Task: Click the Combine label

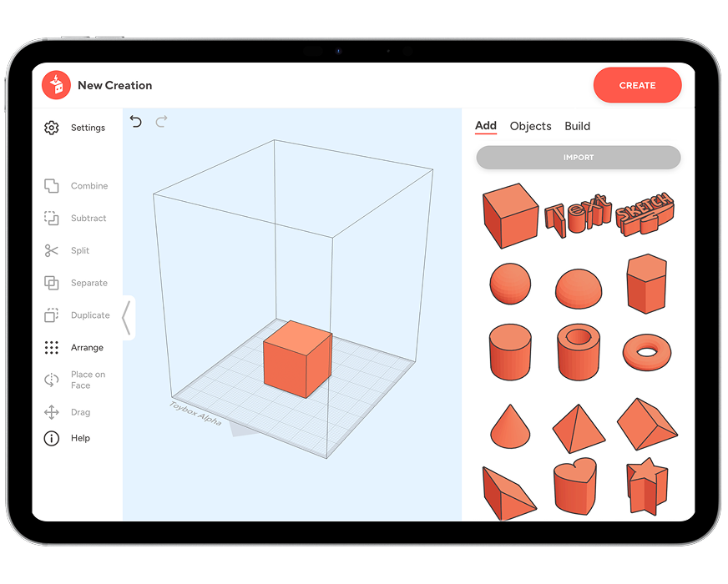Action: [89, 185]
